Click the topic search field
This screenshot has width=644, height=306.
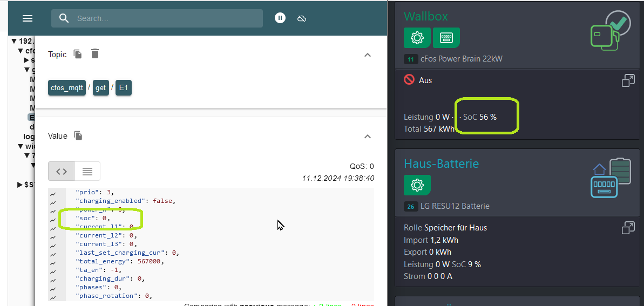click(x=157, y=18)
